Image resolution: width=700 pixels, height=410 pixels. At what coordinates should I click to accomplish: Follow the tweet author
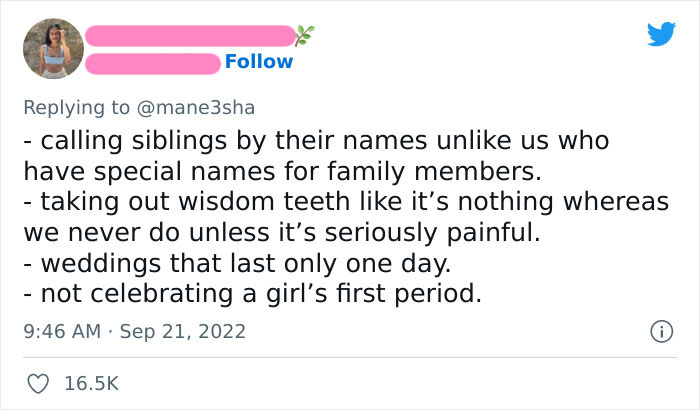[259, 62]
